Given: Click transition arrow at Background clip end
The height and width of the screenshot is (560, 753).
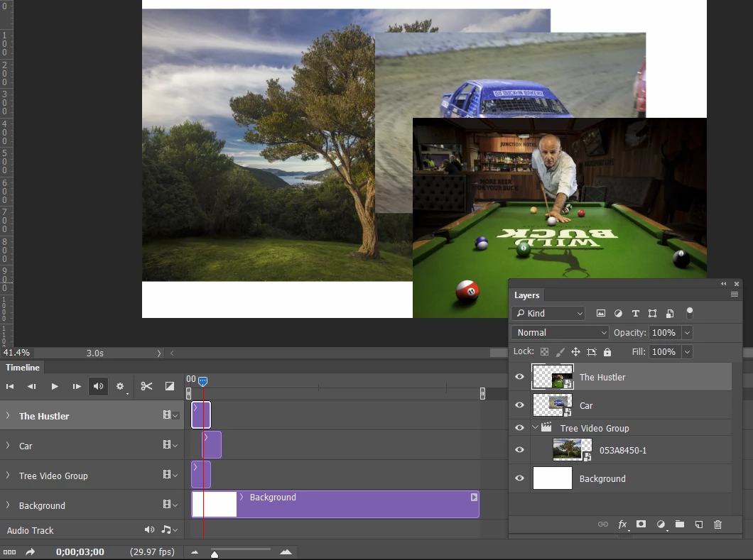Looking at the screenshot, I should tap(474, 497).
